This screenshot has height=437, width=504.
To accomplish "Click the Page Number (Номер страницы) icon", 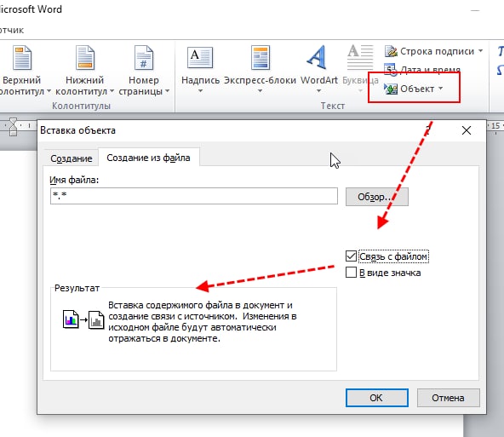I will coord(144,58).
